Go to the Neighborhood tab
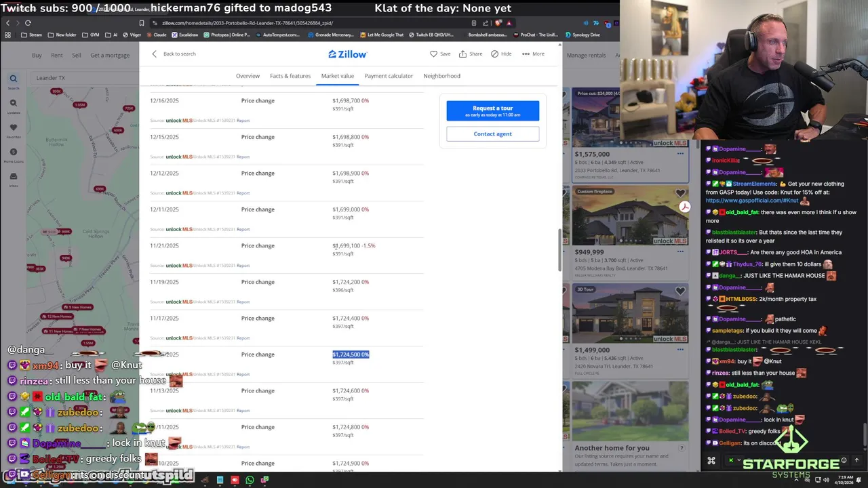 tap(441, 76)
